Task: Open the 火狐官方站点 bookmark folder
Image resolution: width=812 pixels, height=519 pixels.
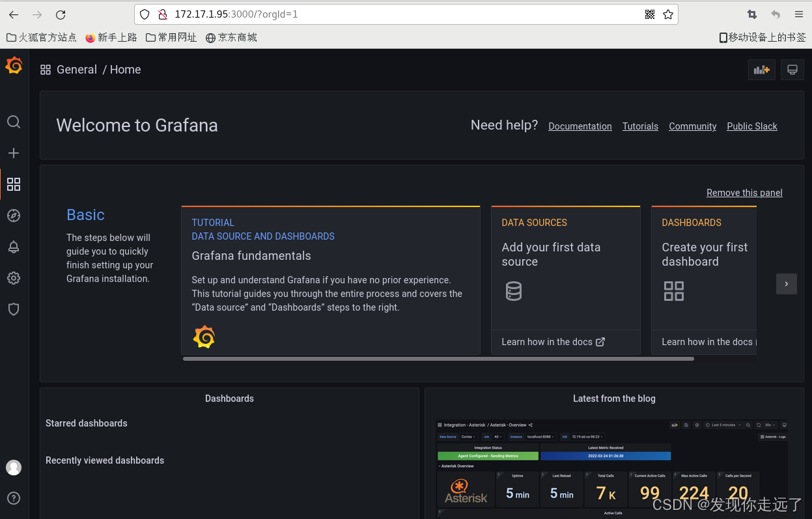Action: (42, 38)
